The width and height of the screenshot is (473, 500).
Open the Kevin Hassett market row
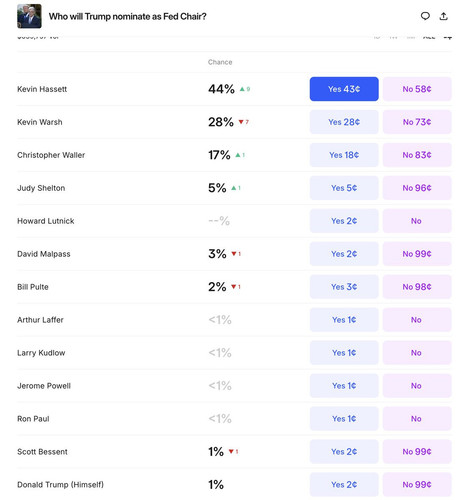point(234,89)
